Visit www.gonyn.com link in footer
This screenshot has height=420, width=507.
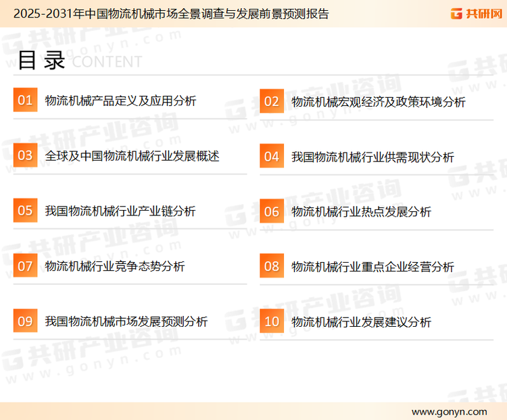pyautogui.click(x=449, y=412)
